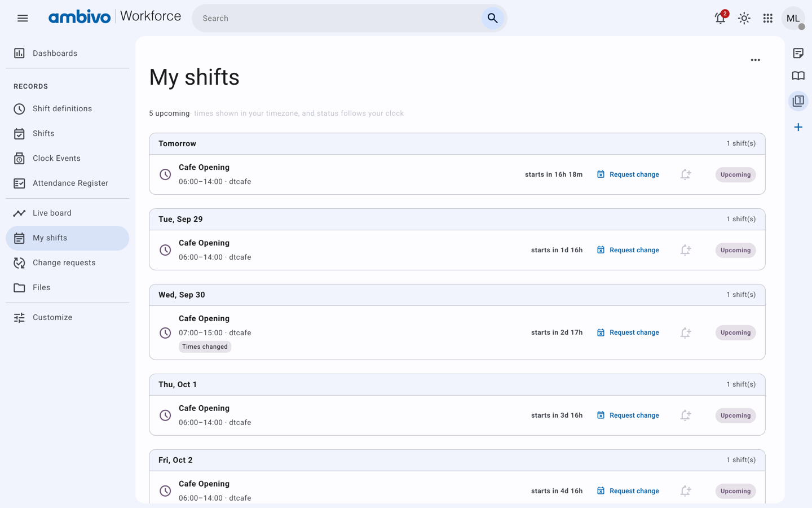Request change for Wed, Sep 30 shift
Screen dimensions: 812x508
[x=628, y=332]
